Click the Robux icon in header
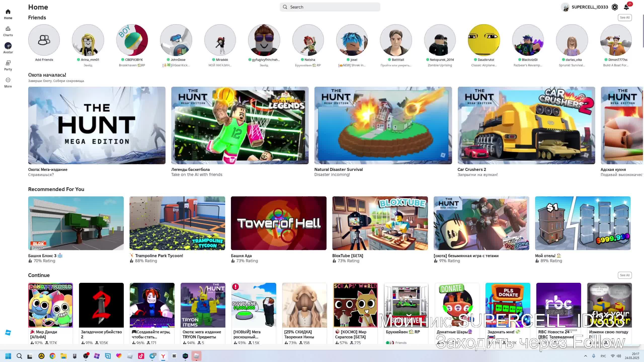Screen dimensions: 644x362 tap(615, 7)
